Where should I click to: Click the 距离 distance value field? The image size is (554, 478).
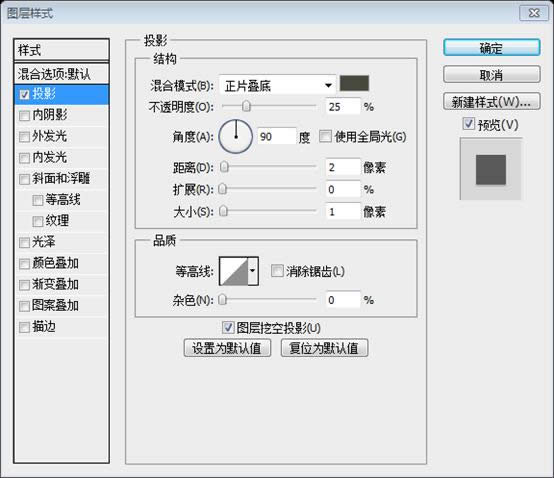[343, 167]
